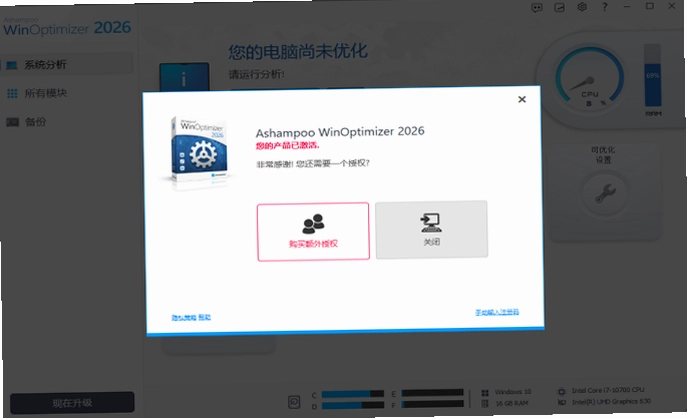Click the 关闭 button in the dialog
Screen dimensions: 687x418
coord(432,230)
